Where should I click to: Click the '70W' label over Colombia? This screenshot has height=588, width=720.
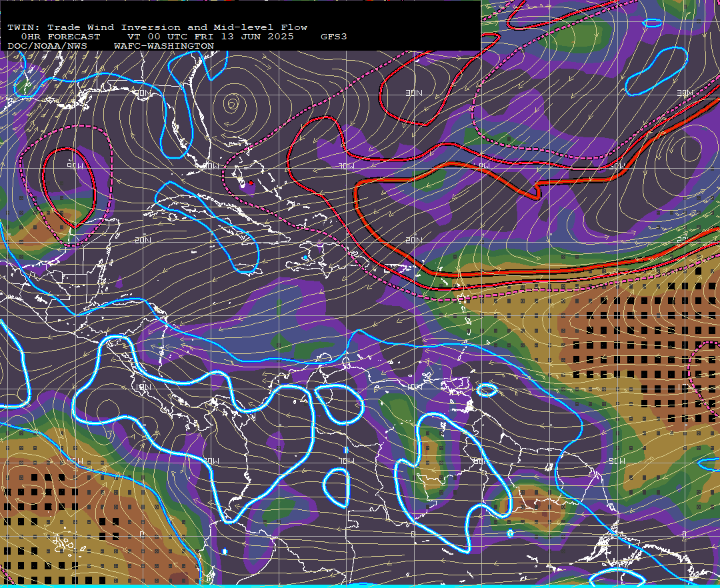pyautogui.click(x=346, y=461)
